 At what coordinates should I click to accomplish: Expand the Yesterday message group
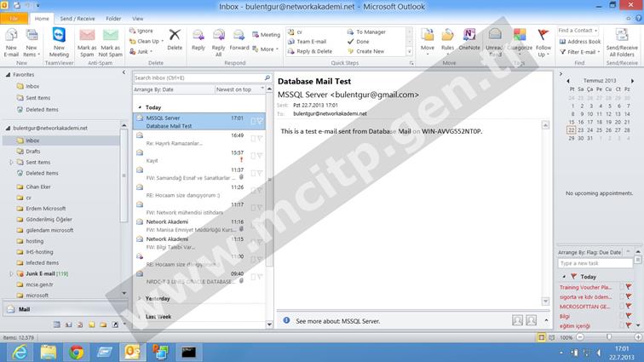click(x=140, y=299)
